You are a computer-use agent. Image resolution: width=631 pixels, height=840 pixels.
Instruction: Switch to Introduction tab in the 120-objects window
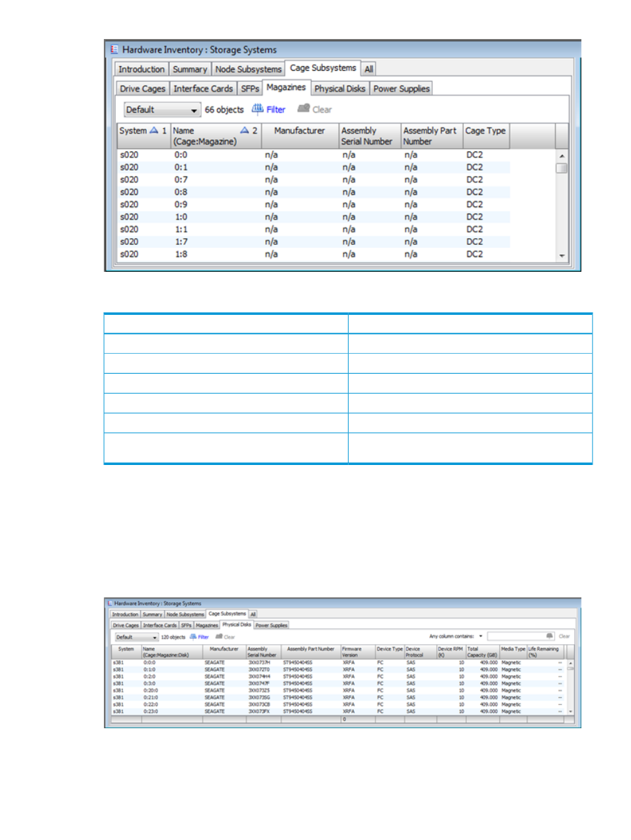point(125,614)
